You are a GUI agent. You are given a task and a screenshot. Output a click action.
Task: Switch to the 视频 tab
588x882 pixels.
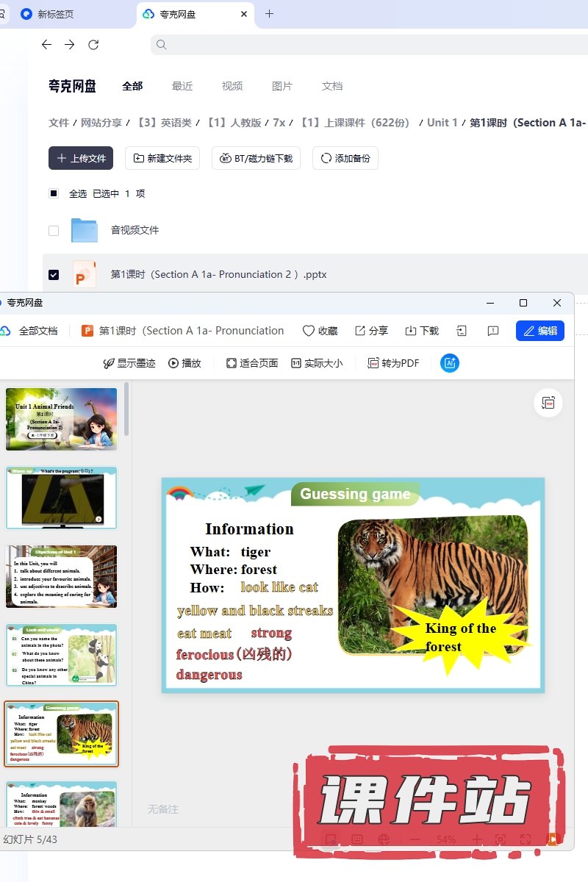point(232,86)
